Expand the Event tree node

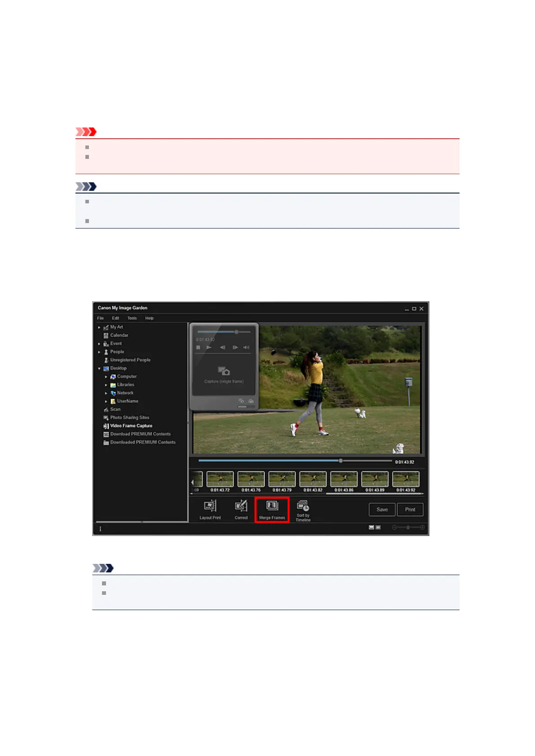click(99, 344)
